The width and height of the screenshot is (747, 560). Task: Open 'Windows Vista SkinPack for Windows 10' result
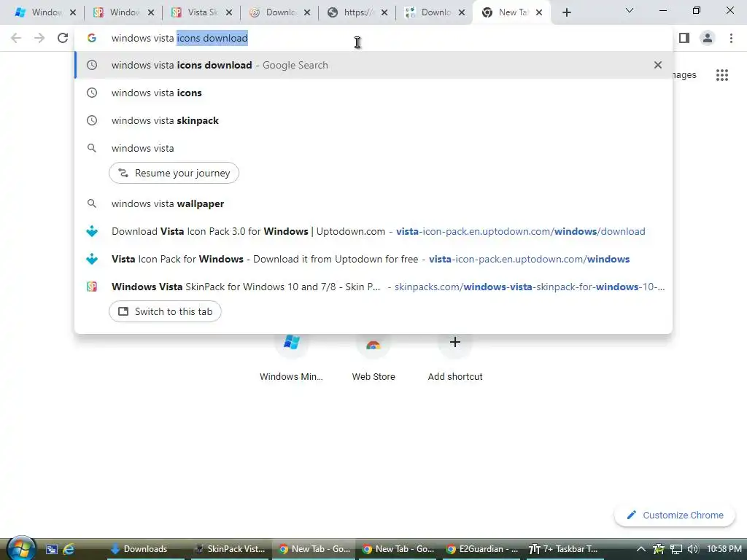(x=374, y=287)
